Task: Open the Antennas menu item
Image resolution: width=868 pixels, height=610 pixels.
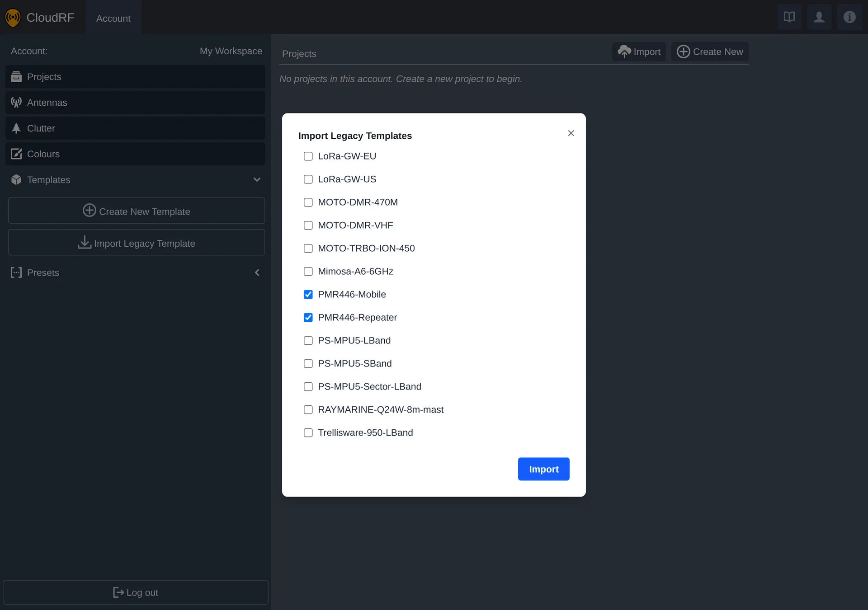Action: pos(135,102)
